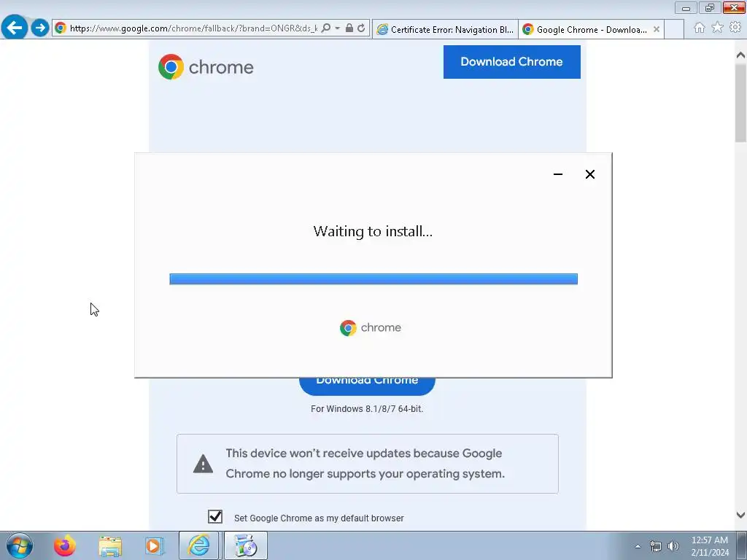Image resolution: width=747 pixels, height=560 pixels.
Task: Open Windows Media Player from the taskbar
Action: (x=154, y=546)
